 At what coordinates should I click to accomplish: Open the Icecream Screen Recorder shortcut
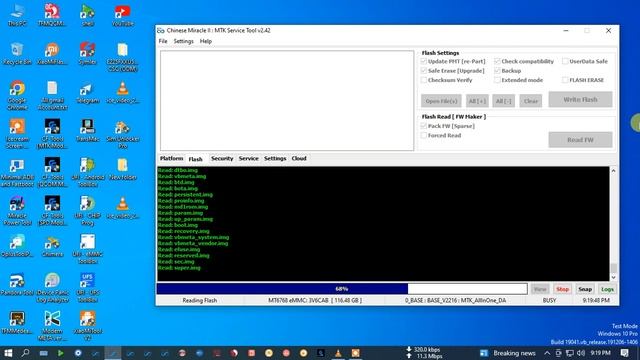[x=17, y=134]
